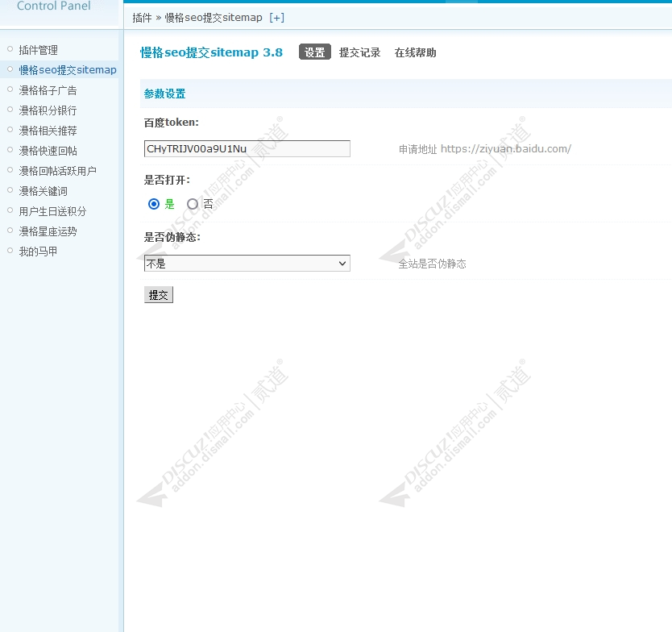Select the 我的马甲 sidebar item
This screenshot has height=632, width=672.
pyautogui.click(x=34, y=251)
